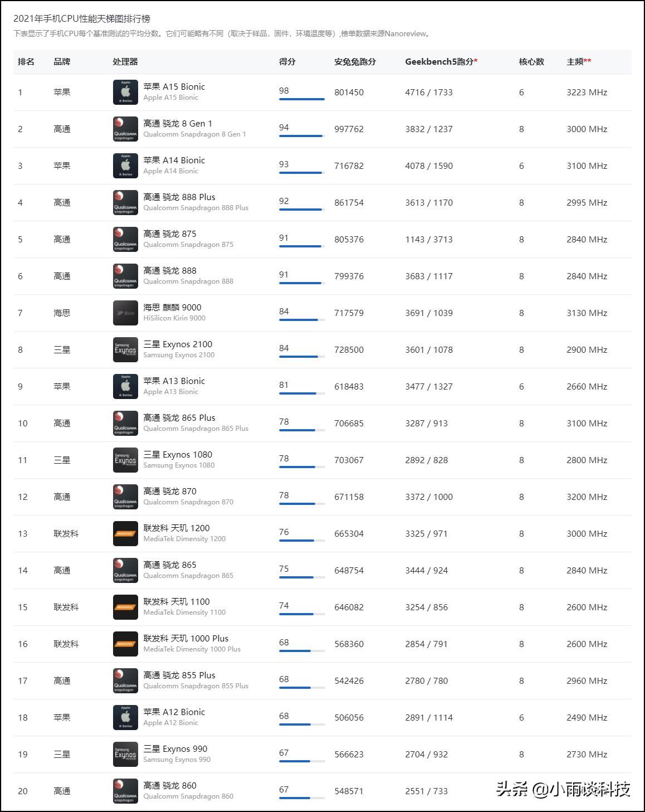Open the 三星 Exynos 1080 processor link
The image size is (645, 812).
(178, 455)
